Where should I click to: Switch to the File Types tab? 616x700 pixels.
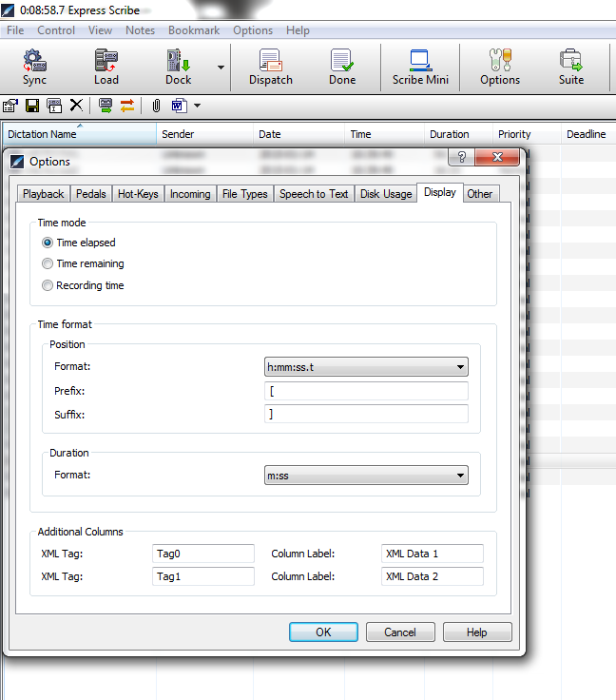(x=245, y=194)
